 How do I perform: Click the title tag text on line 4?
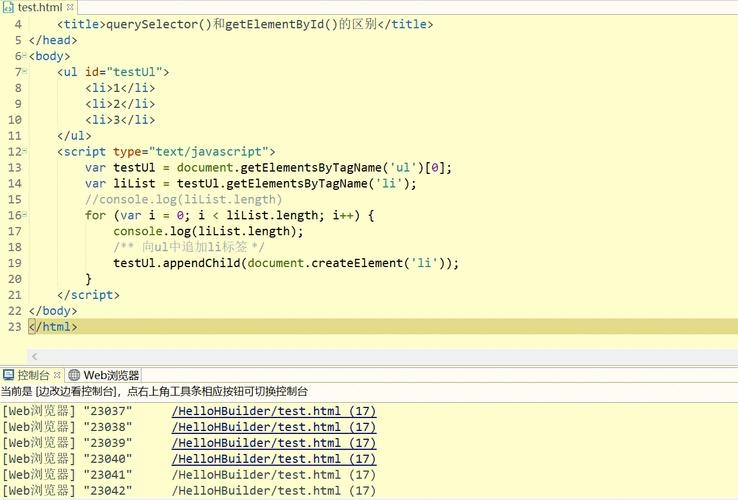tap(245, 24)
